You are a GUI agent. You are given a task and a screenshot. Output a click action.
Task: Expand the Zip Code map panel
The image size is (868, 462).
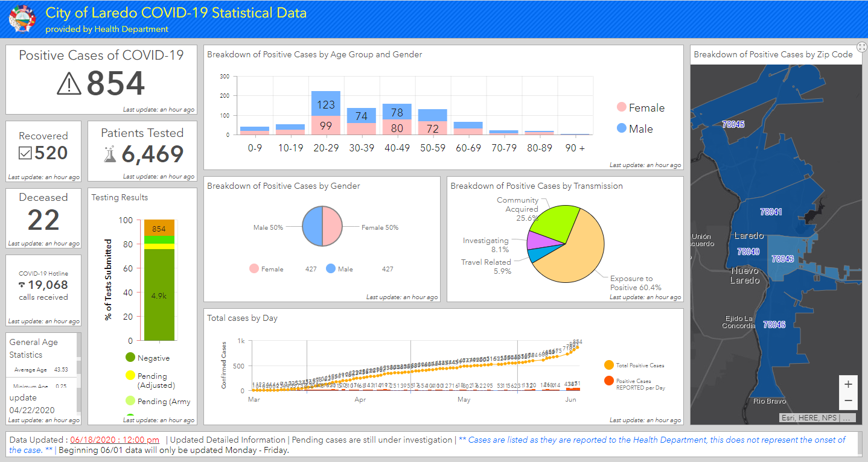(x=861, y=48)
